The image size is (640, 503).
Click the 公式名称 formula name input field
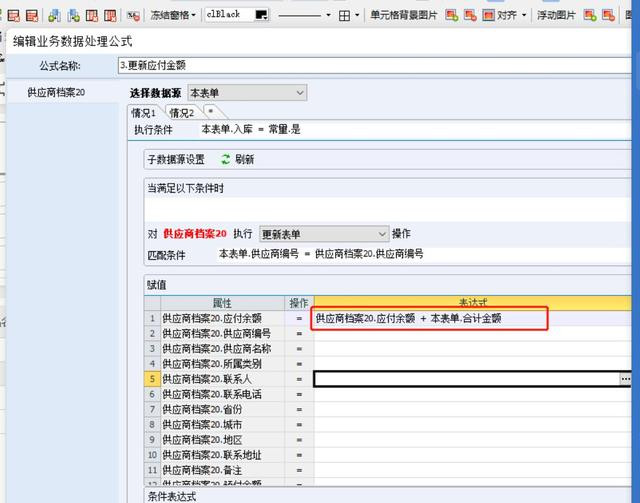point(375,65)
